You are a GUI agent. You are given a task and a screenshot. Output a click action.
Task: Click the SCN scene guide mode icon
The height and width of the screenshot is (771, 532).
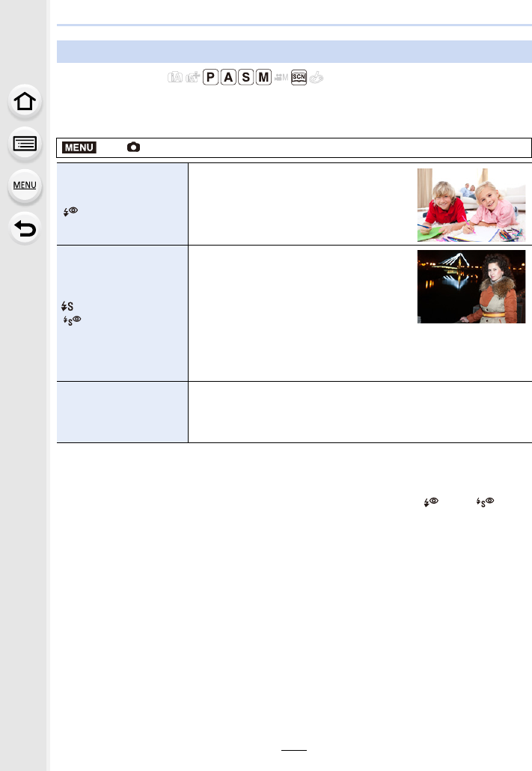tap(299, 77)
